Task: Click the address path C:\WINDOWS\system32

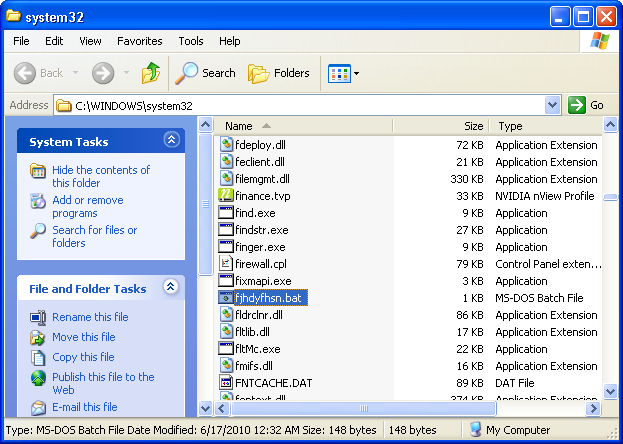Action: click(x=134, y=106)
